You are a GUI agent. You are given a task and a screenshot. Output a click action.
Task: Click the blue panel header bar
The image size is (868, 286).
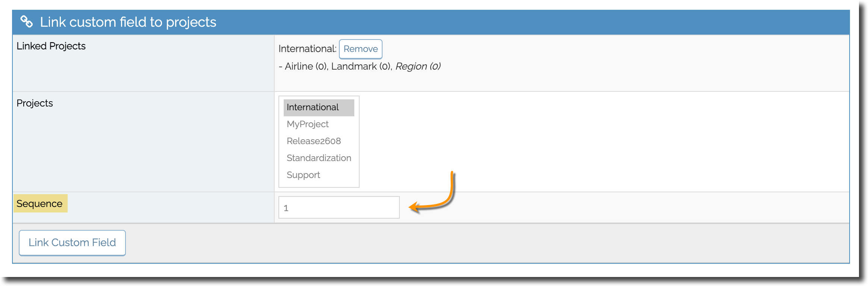tap(431, 22)
